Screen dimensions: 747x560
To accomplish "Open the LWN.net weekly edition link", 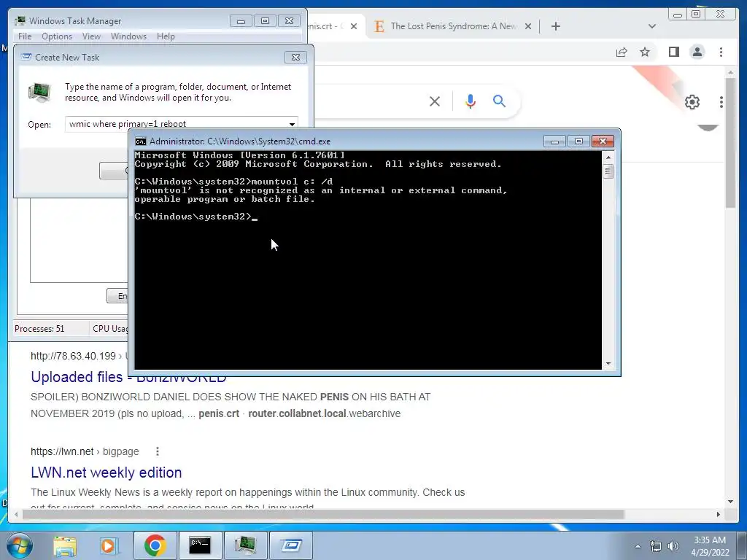I will click(x=107, y=472).
